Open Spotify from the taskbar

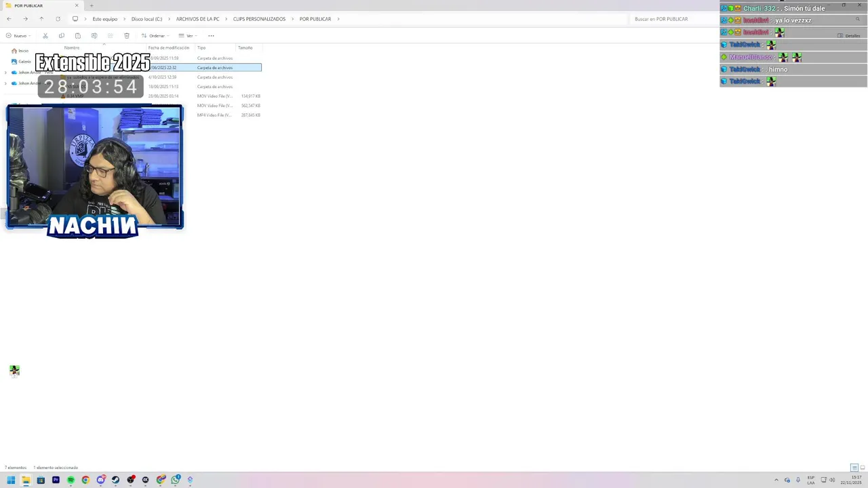71,480
